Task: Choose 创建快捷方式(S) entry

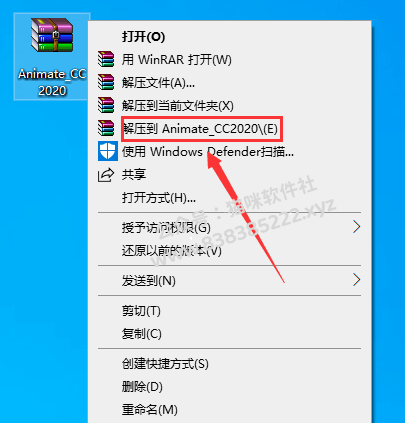Action: point(165,364)
